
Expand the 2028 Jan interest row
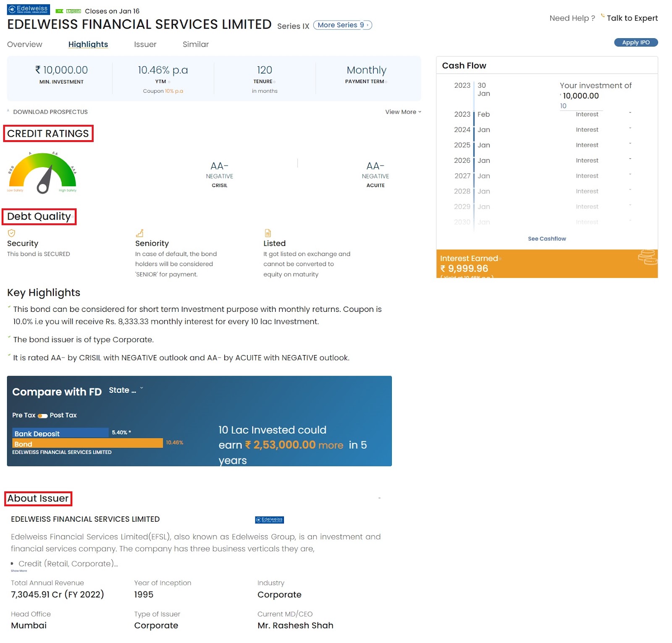click(x=630, y=190)
